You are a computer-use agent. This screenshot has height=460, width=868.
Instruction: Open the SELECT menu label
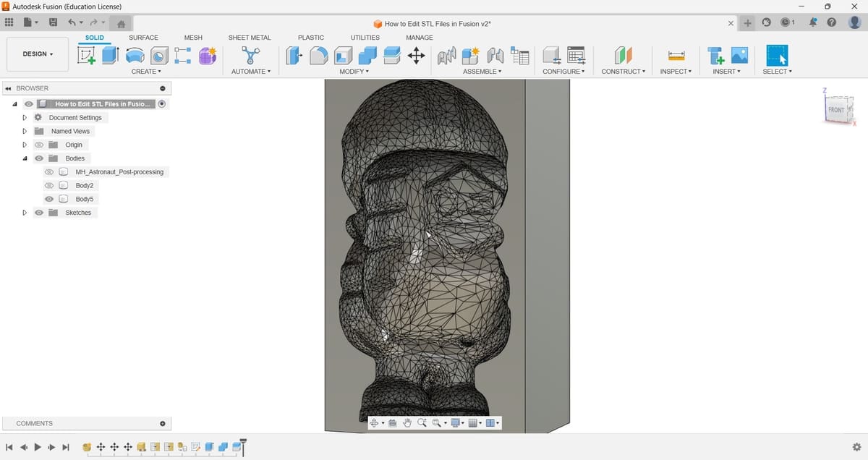(x=778, y=72)
